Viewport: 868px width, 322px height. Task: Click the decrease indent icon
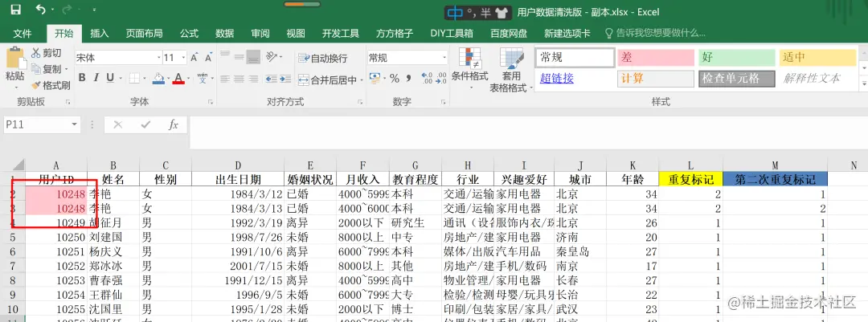pos(272,79)
